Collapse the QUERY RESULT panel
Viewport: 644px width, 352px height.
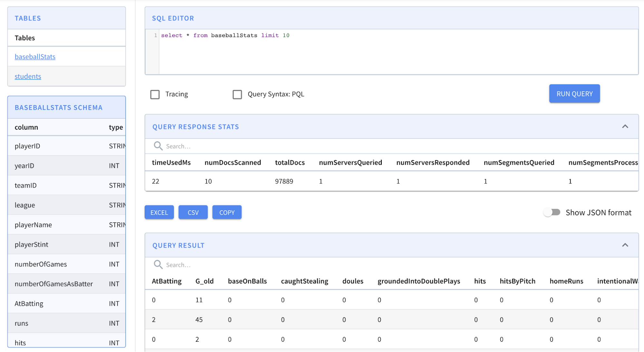(x=625, y=245)
